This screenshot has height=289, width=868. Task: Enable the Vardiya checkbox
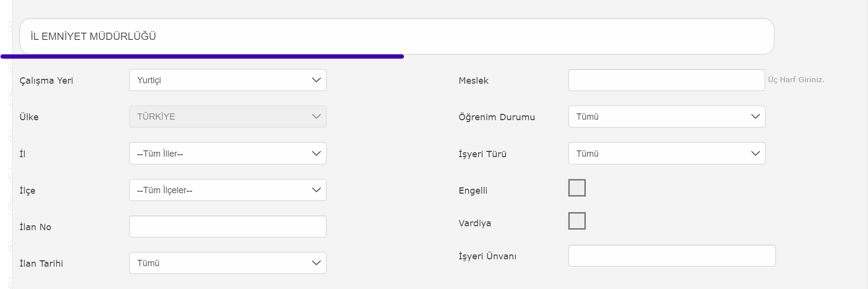[577, 221]
